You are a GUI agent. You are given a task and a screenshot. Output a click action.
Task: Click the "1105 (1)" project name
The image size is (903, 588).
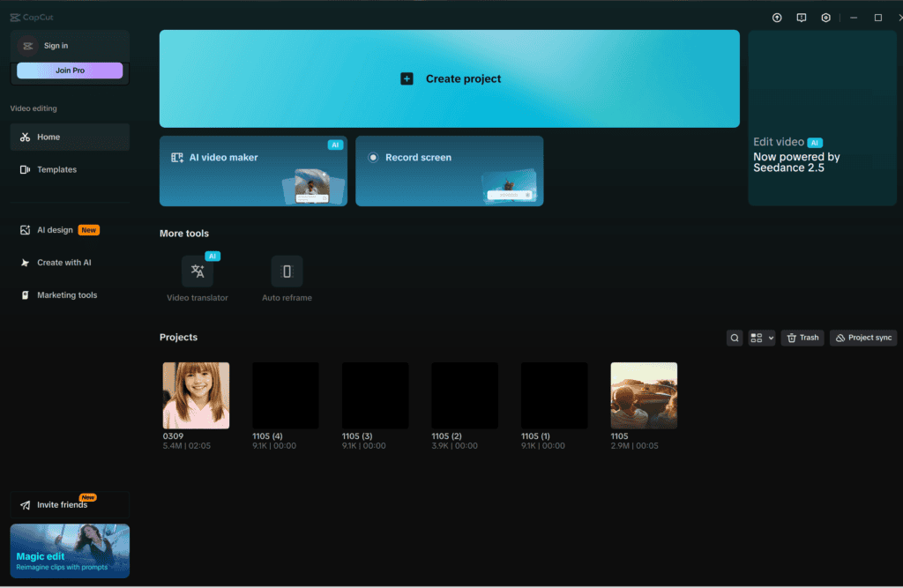pyautogui.click(x=535, y=436)
